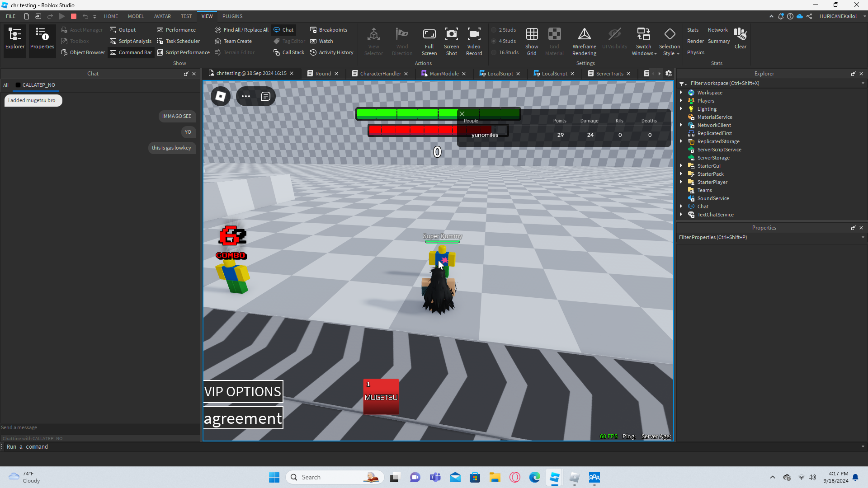This screenshot has height=488, width=868.
Task: Expand the ReplicatedStorage tree node
Action: [681, 141]
